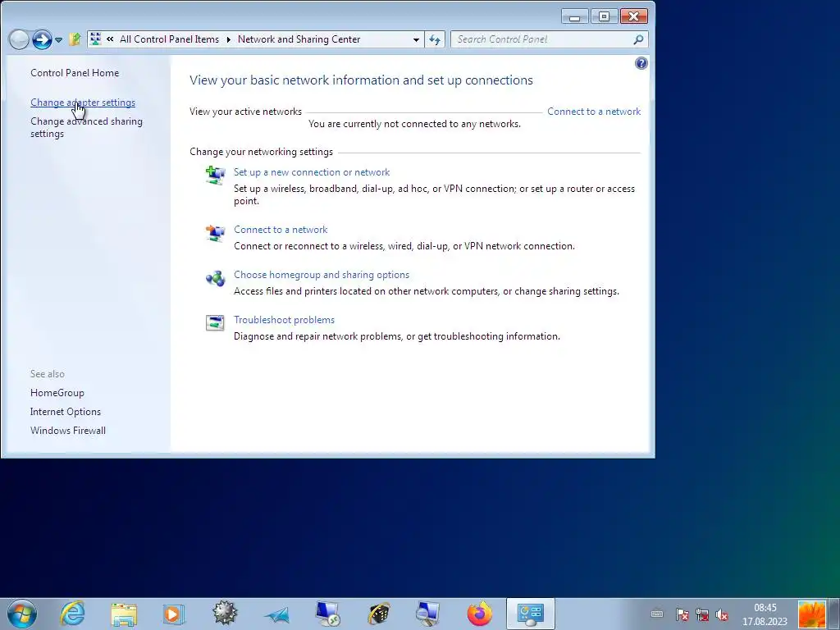Close the Network and Sharing Center window
The height and width of the screenshot is (630, 840).
tap(634, 16)
